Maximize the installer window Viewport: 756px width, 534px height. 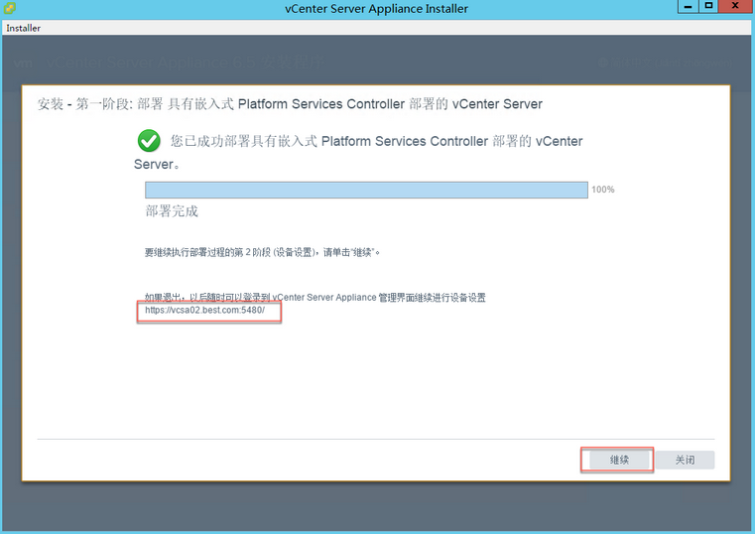(708, 6)
